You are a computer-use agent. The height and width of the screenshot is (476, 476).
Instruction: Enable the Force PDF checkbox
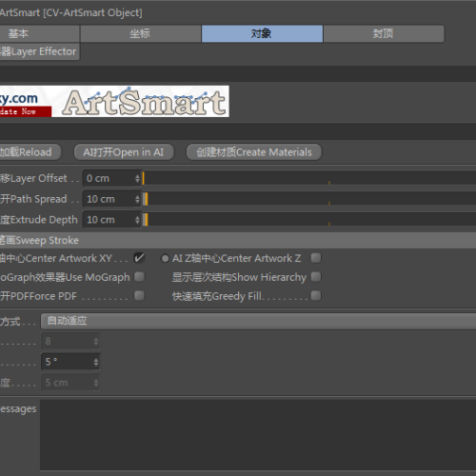pos(139,296)
